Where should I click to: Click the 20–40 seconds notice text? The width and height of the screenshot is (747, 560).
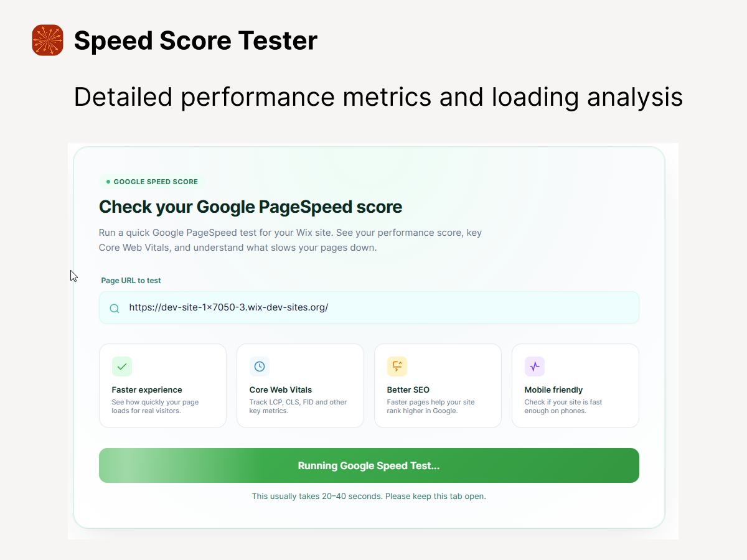[x=369, y=497]
